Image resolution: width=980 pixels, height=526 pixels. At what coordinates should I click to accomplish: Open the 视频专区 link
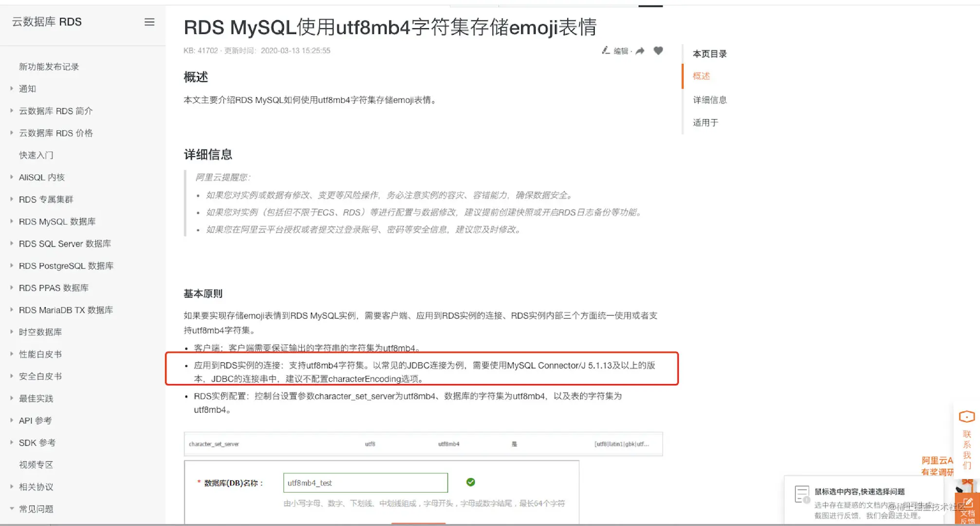tap(36, 465)
